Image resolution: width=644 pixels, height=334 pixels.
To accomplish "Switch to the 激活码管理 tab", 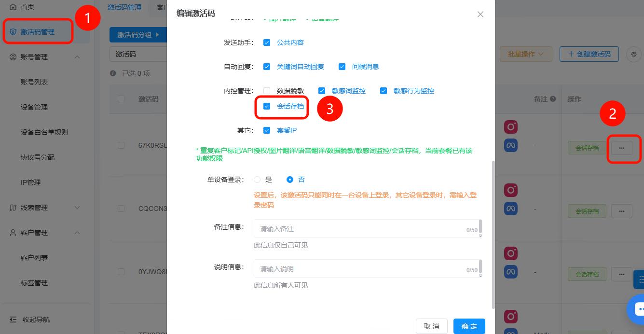I will click(x=124, y=7).
